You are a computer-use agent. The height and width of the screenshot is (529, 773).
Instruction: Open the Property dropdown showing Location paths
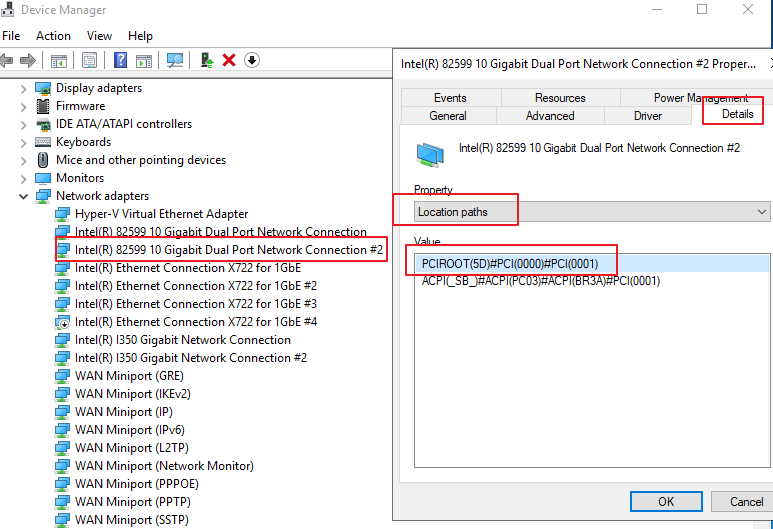point(592,212)
